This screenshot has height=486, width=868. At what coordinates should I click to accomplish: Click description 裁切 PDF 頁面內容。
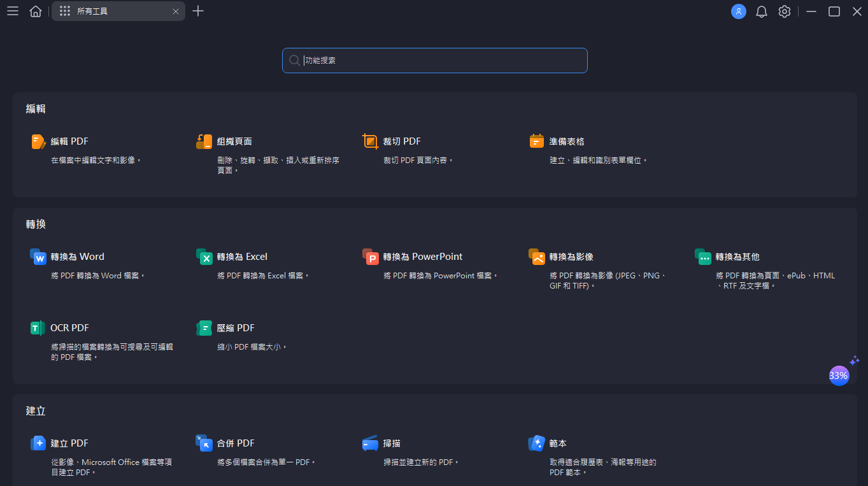pyautogui.click(x=418, y=161)
